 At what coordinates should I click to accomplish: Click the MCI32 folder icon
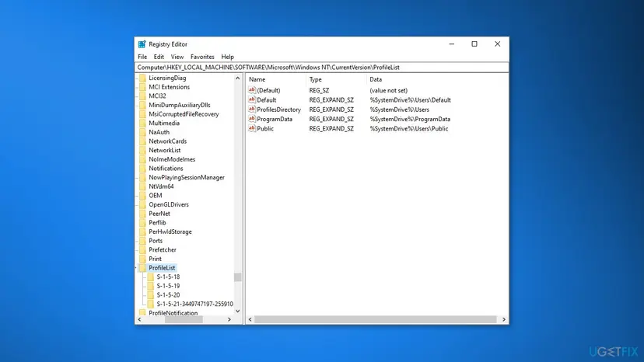tap(142, 96)
